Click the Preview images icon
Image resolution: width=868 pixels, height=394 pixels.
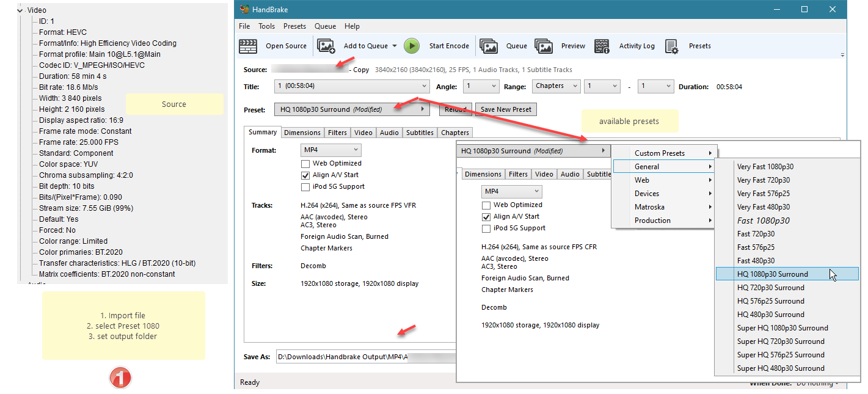[x=544, y=46]
